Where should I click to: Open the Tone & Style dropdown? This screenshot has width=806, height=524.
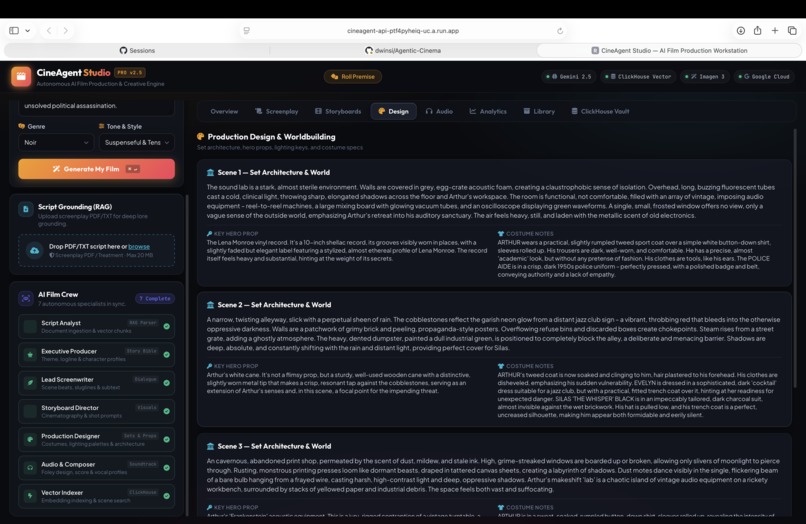pyautogui.click(x=137, y=142)
